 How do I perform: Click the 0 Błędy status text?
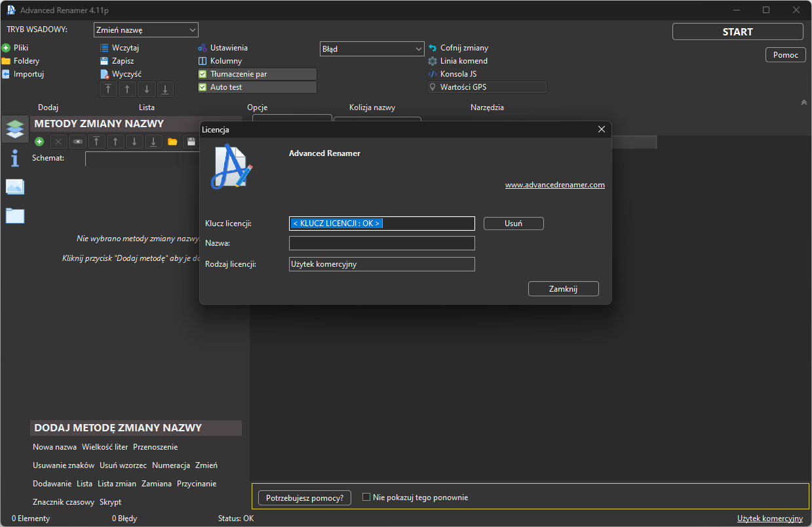[125, 518]
